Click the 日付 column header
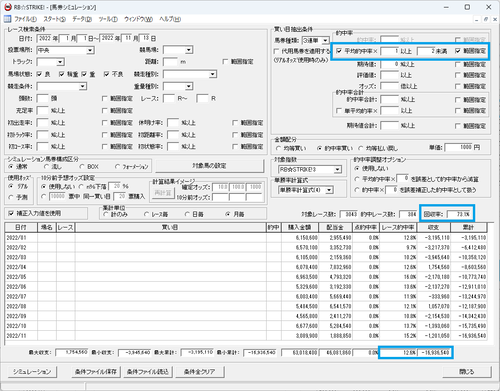The height and width of the screenshot is (391, 500). (x=21, y=227)
